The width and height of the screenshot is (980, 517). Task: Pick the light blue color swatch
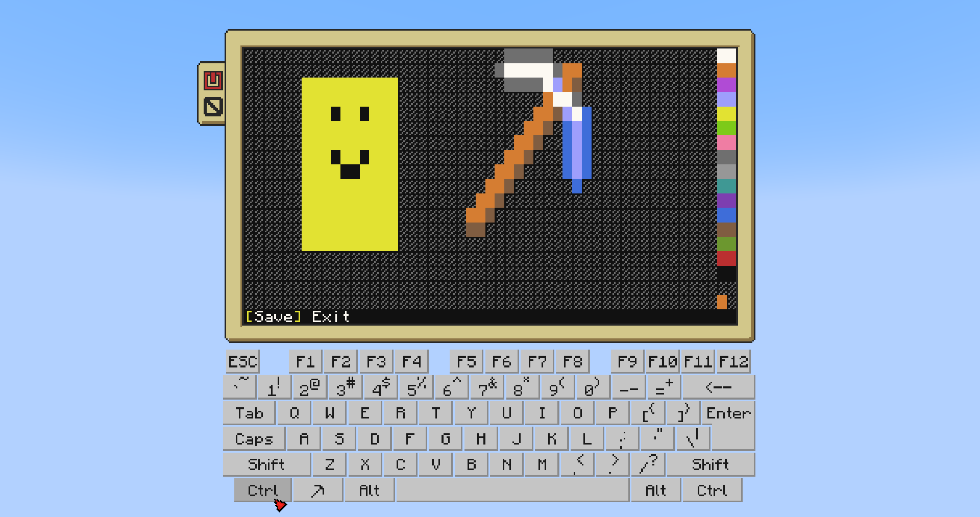pyautogui.click(x=726, y=99)
